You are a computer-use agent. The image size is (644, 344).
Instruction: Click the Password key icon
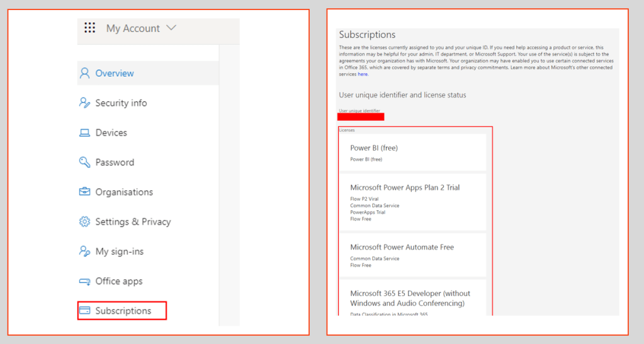(84, 163)
